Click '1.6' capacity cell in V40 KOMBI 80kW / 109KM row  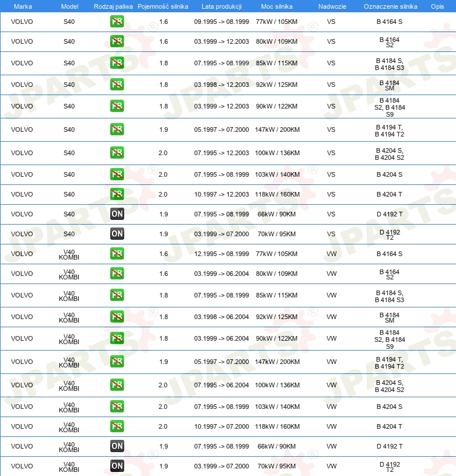coord(163,274)
